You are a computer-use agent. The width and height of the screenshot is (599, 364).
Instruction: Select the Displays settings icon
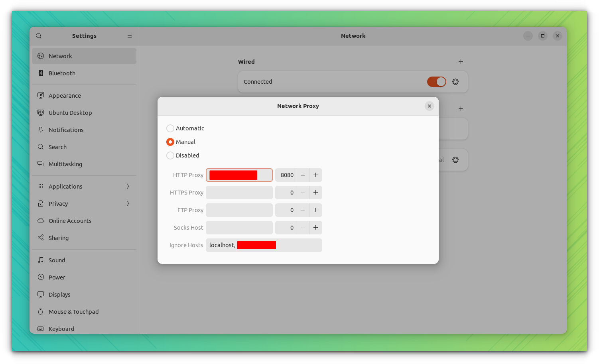pos(41,294)
